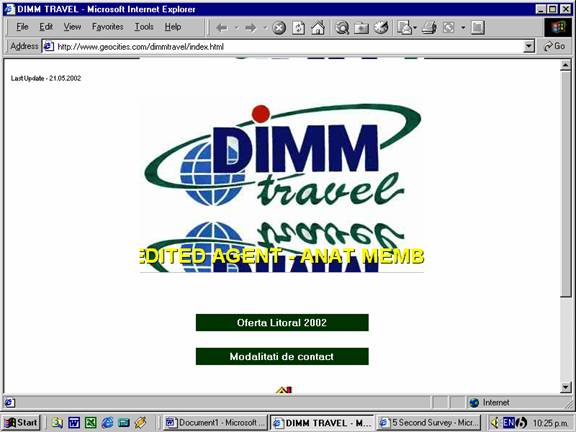Click the Back arrow button

coord(222,28)
